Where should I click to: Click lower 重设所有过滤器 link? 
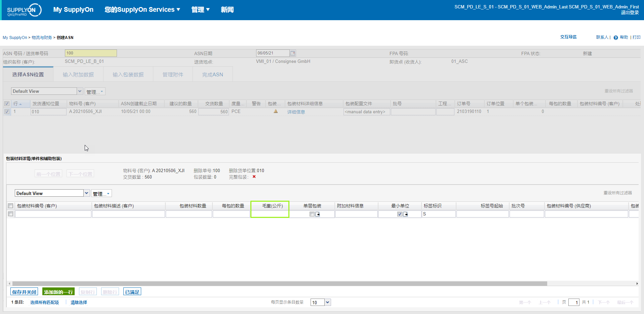tap(617, 193)
